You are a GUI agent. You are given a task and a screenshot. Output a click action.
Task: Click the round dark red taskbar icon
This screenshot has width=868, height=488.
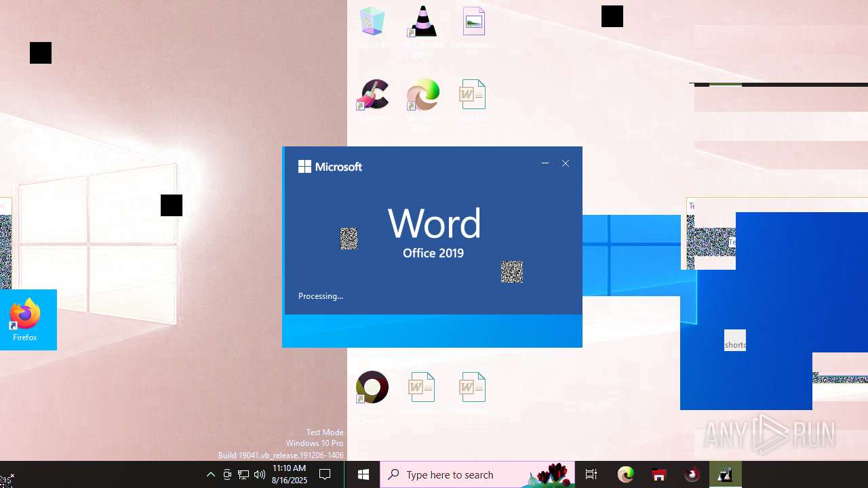click(x=692, y=474)
